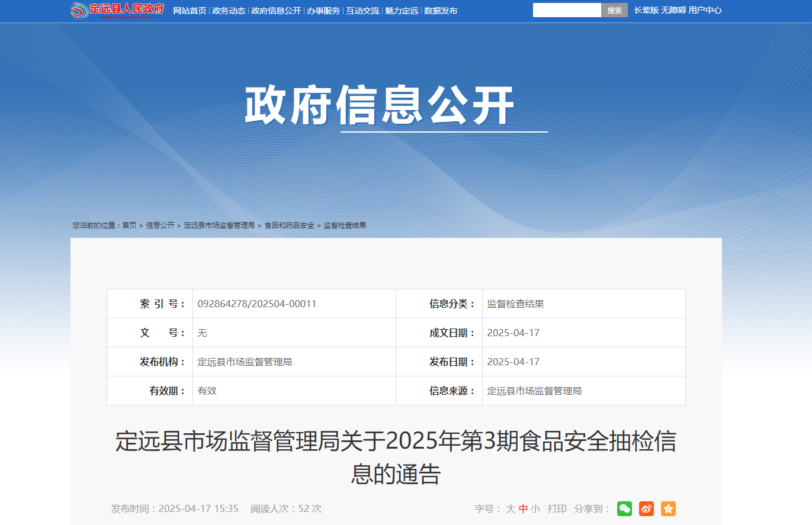This screenshot has width=812, height=525.
Task: Open 政府信息公开 menu item
Action: (x=276, y=11)
